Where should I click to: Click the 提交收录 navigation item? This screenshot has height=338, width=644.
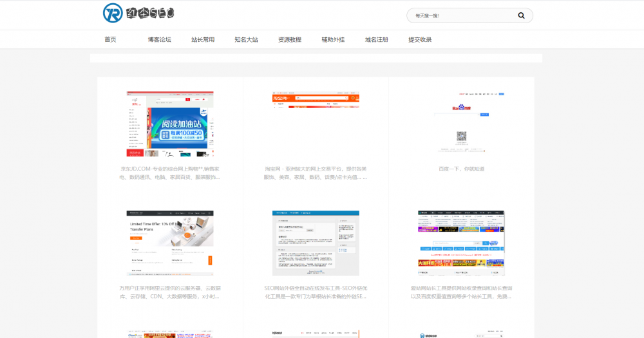(x=420, y=39)
